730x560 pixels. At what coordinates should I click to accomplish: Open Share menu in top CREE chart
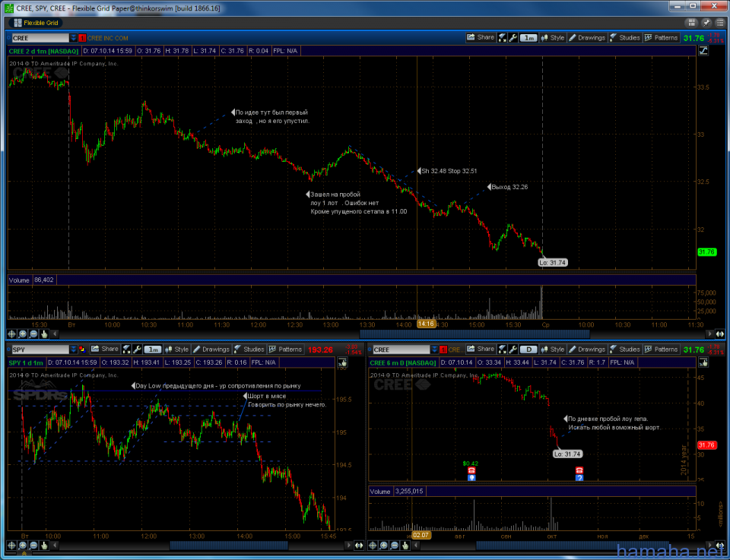point(481,38)
